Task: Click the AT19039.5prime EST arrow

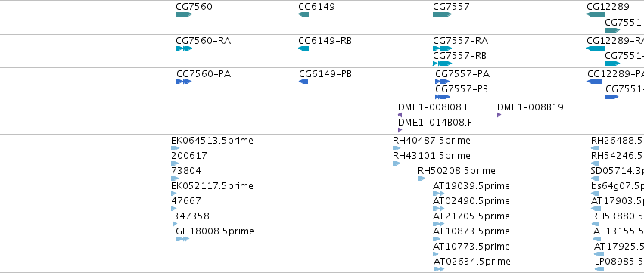Action: (x=439, y=194)
